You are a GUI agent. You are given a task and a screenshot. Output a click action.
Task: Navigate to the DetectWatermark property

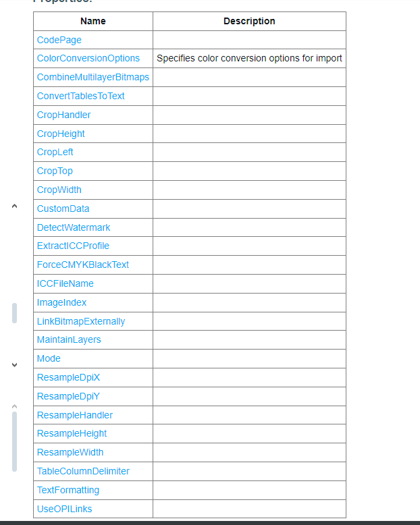[x=74, y=227]
